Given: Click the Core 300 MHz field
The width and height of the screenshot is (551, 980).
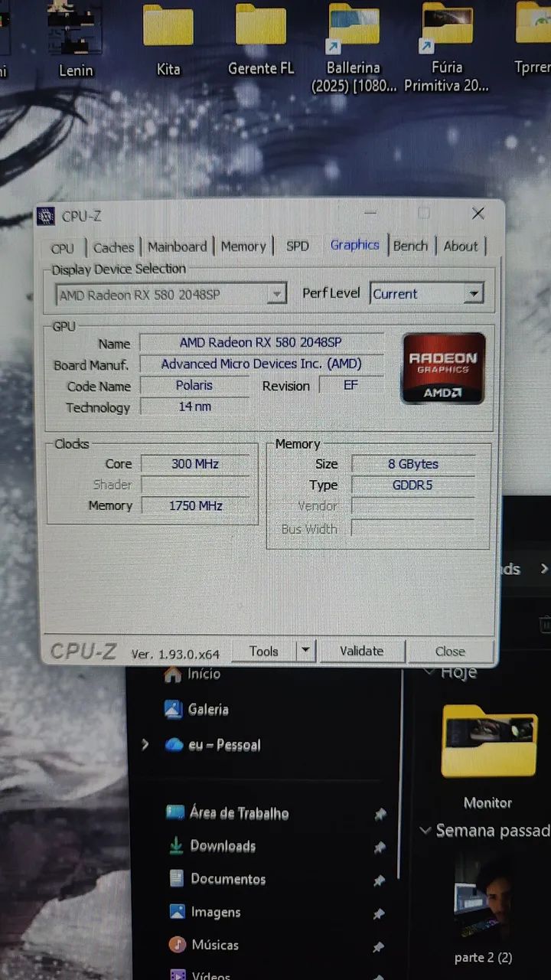Looking at the screenshot, I should pyautogui.click(x=195, y=464).
